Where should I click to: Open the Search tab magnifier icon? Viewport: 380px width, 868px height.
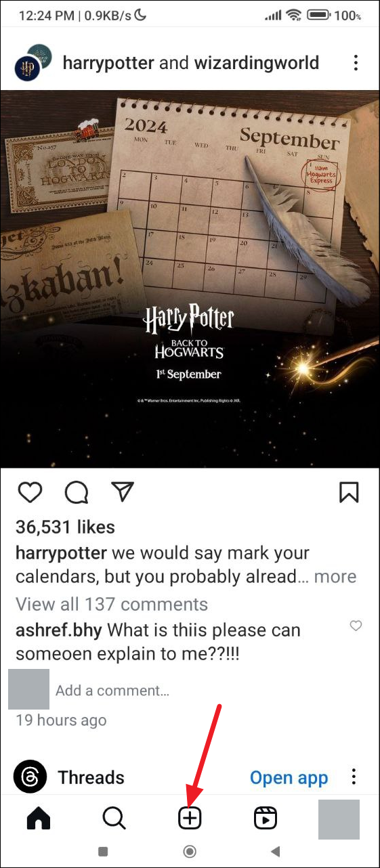tap(114, 819)
